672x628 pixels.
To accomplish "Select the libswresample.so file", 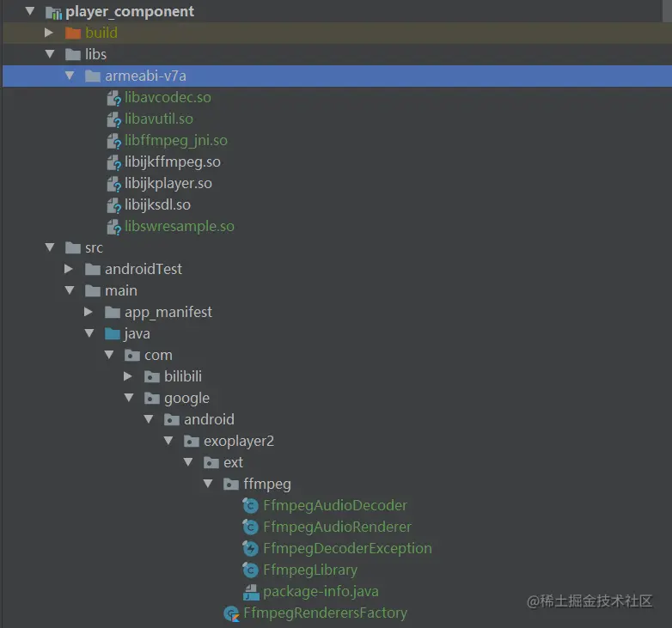I will tap(179, 226).
